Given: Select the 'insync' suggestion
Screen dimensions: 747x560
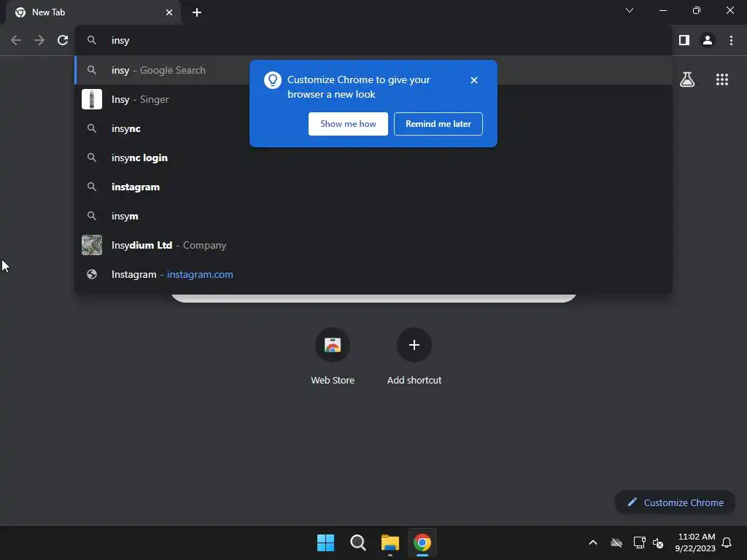Looking at the screenshot, I should coord(373,128).
